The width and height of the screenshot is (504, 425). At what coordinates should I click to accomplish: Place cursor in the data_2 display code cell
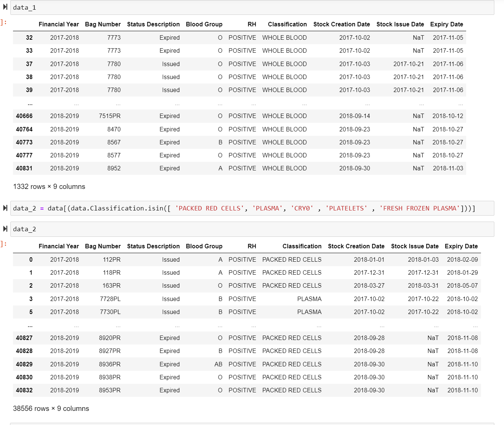(x=252, y=229)
